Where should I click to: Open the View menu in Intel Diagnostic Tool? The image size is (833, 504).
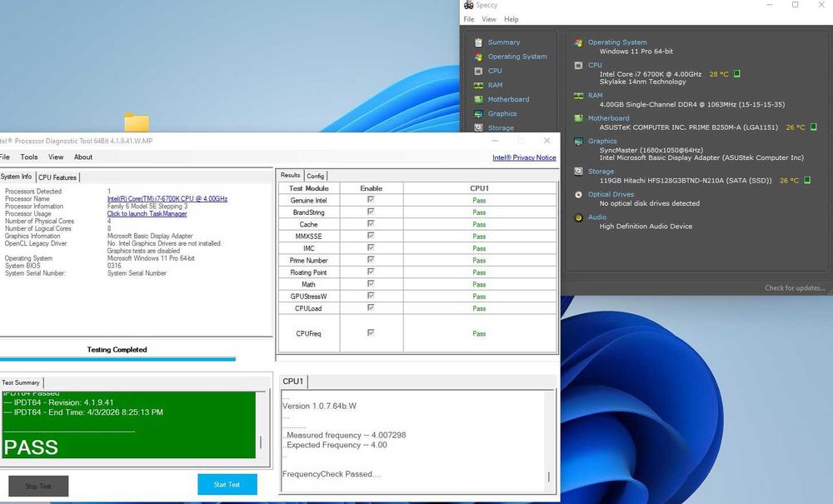[56, 157]
